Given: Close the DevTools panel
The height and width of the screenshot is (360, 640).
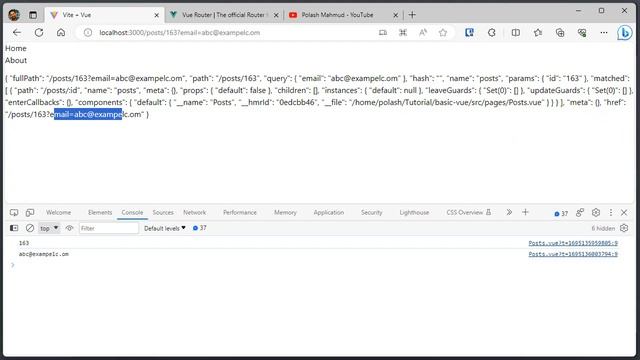Looking at the screenshot, I should click(624, 212).
